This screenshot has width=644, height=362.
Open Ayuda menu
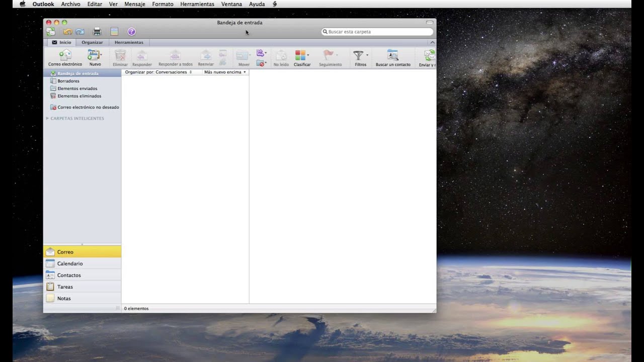[257, 4]
